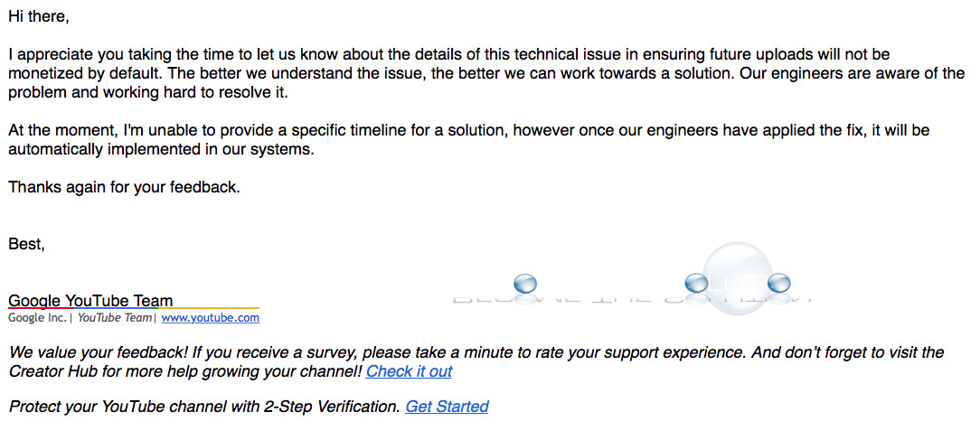Click the faded watermark text below the orbs
This screenshot has height=440, width=980.
pos(631,299)
